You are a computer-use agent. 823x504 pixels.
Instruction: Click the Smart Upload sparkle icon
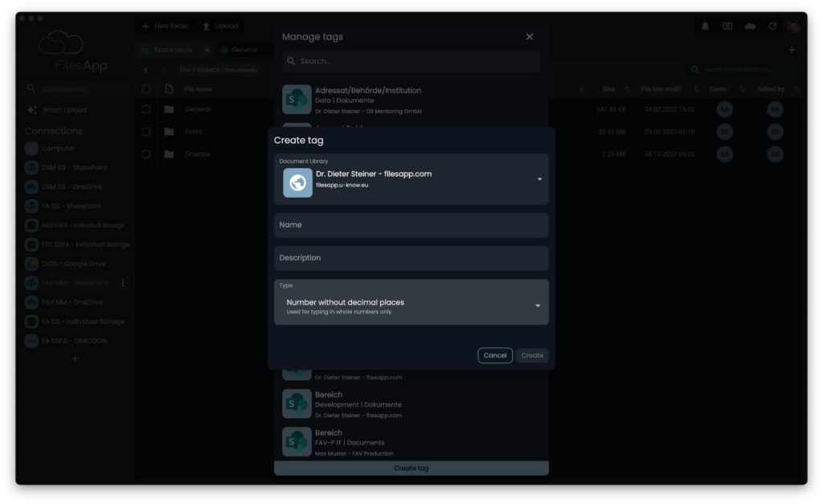(x=32, y=110)
